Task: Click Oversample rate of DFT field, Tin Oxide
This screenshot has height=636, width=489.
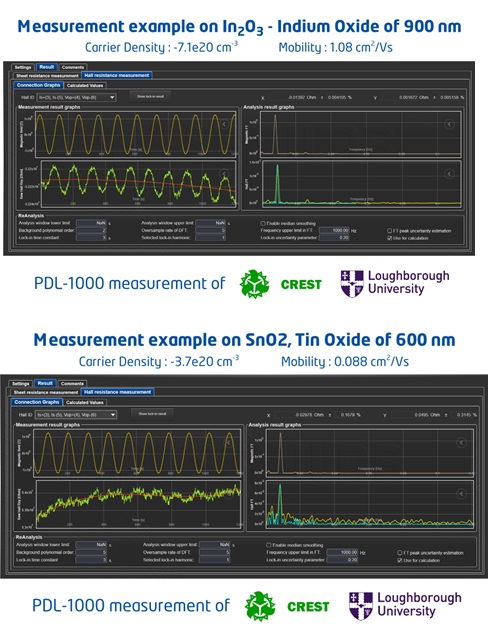Action: click(215, 552)
